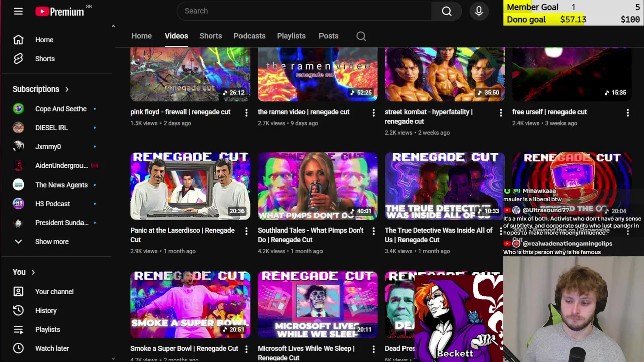The width and height of the screenshot is (644, 362).
Task: Expand the You section chevron
Action: (33, 272)
